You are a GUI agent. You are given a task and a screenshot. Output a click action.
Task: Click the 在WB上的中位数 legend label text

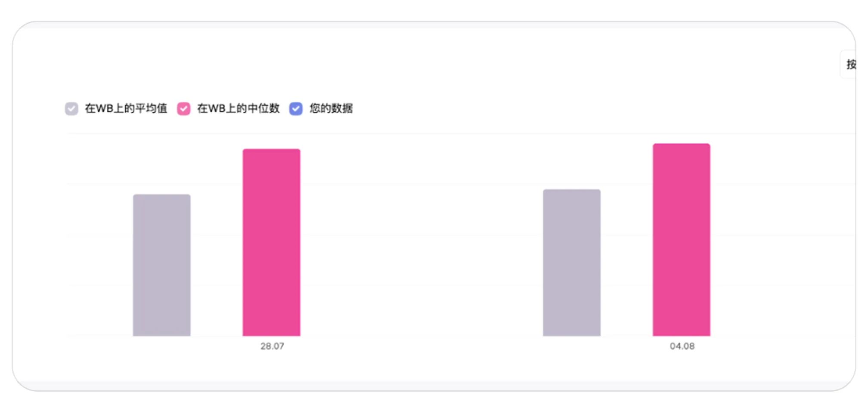tap(239, 109)
